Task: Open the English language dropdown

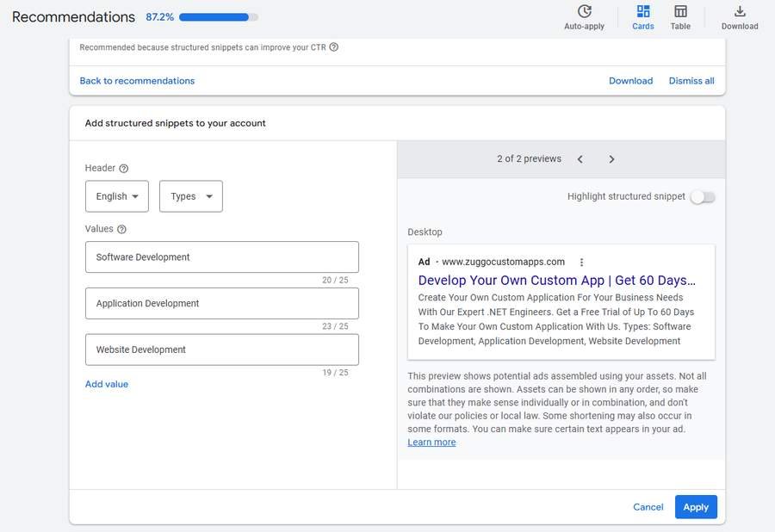Action: pyautogui.click(x=117, y=196)
